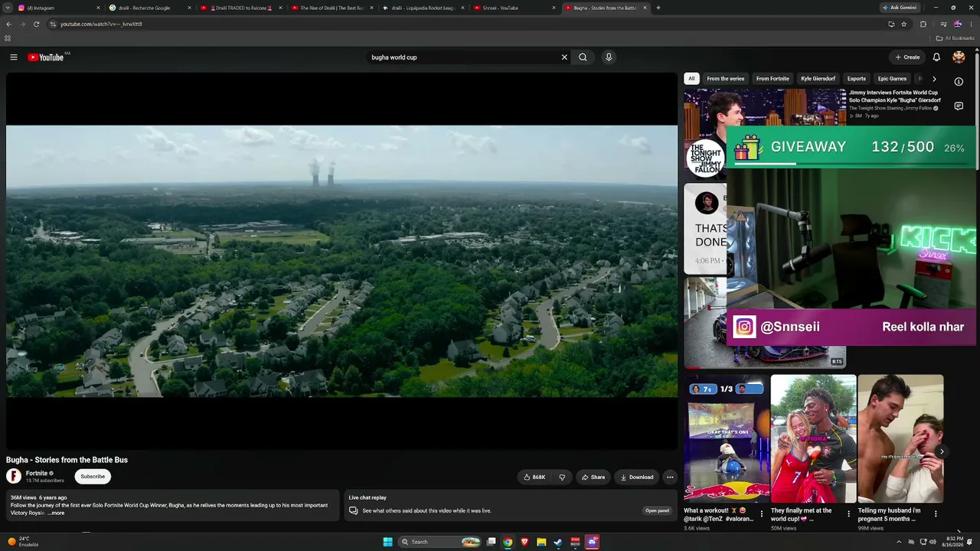Screen dimensions: 980x551
Task: Open the three-dot more actions menu
Action: click(x=670, y=477)
